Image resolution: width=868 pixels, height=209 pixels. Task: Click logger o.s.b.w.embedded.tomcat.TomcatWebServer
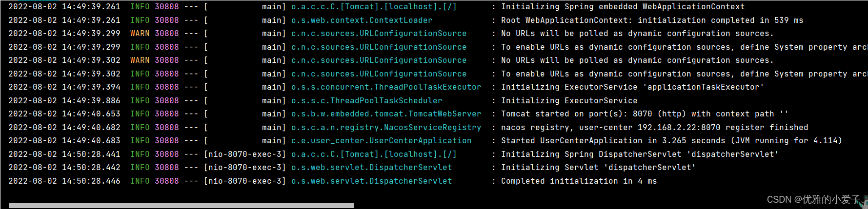pyautogui.click(x=386, y=114)
